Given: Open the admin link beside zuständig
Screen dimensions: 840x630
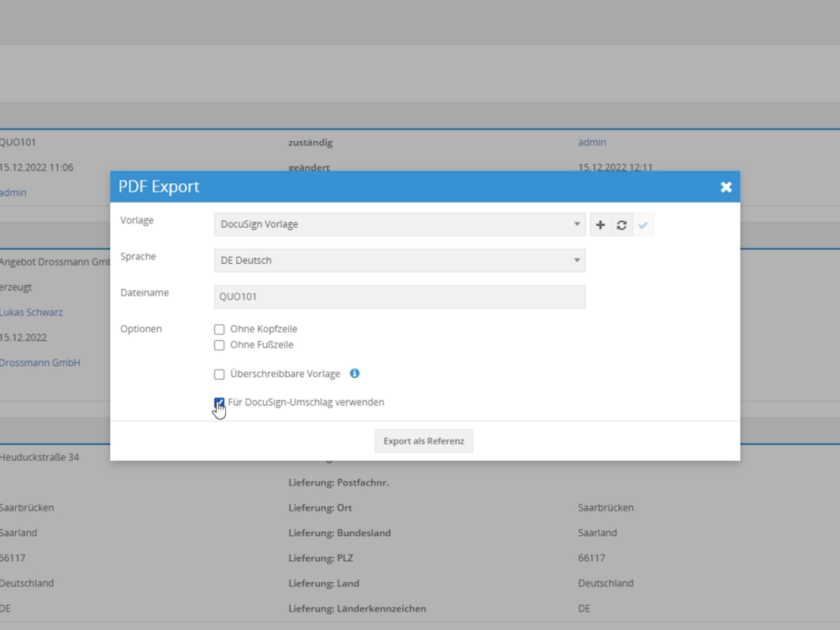Looking at the screenshot, I should 591,143.
